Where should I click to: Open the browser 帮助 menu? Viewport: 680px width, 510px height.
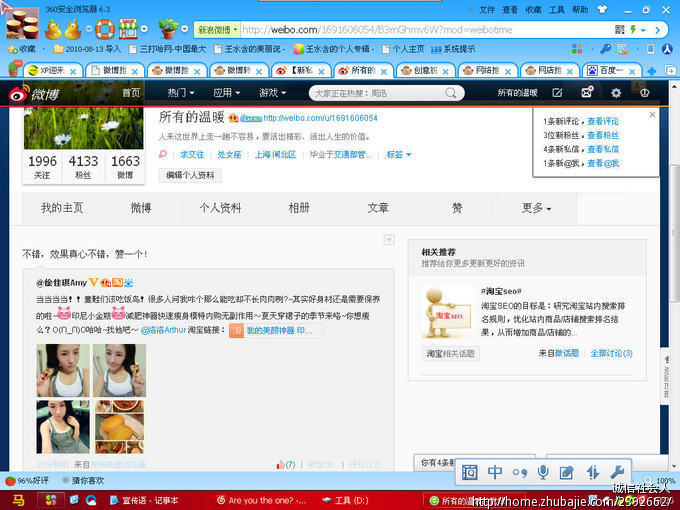pyautogui.click(x=580, y=10)
